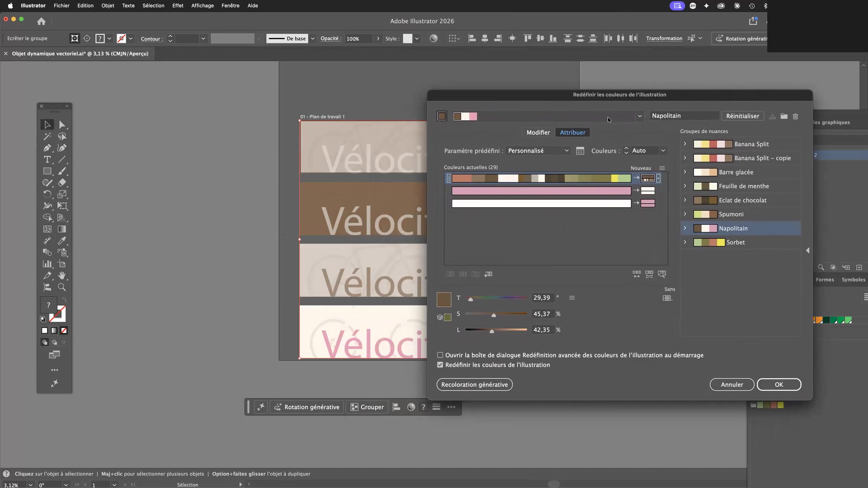Viewport: 868px width, 488px height.
Task: Open the Apple menu
Action: [x=10, y=5]
